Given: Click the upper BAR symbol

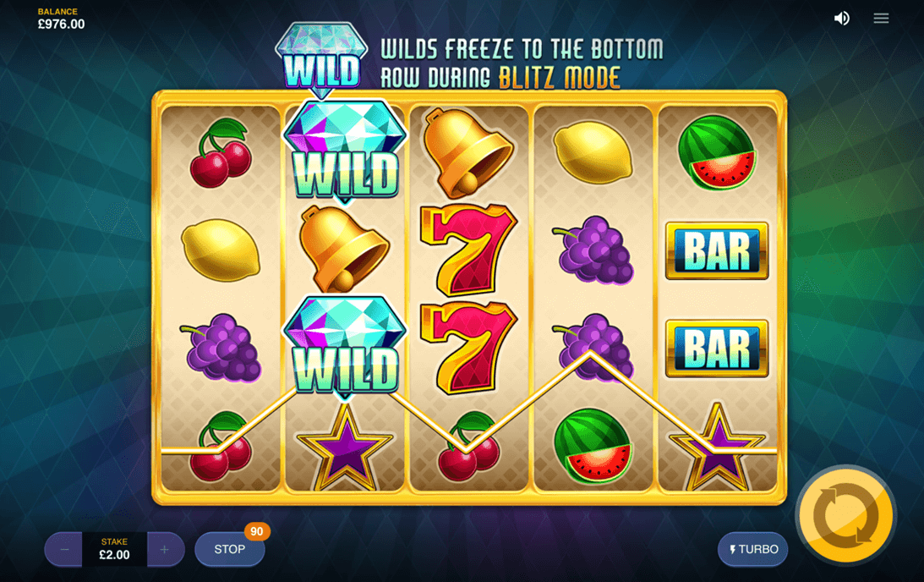Looking at the screenshot, I should [717, 250].
